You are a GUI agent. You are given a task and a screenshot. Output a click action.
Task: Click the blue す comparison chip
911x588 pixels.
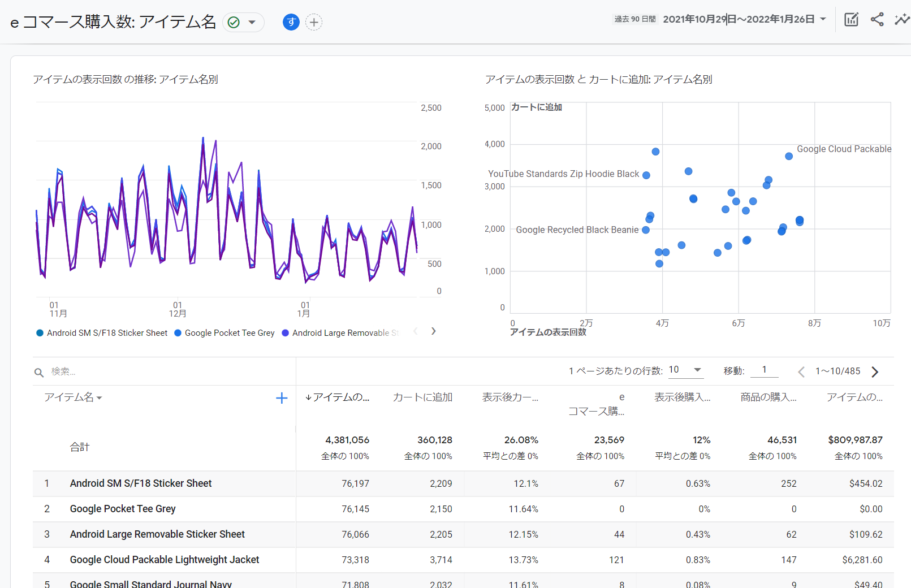tap(291, 22)
